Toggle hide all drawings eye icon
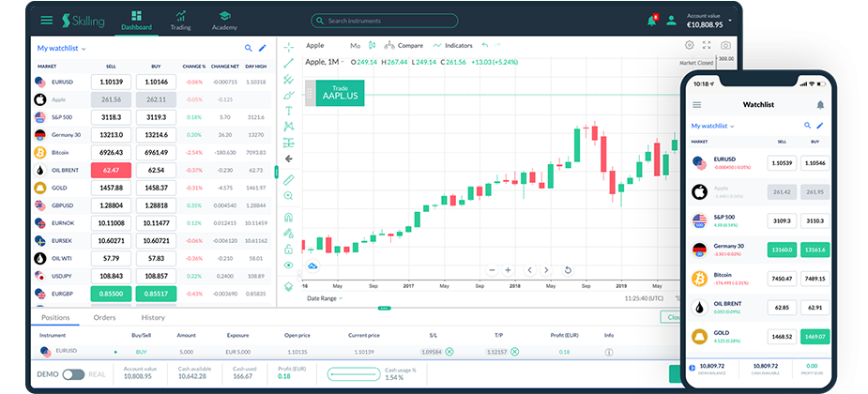868x394 pixels. [x=288, y=265]
